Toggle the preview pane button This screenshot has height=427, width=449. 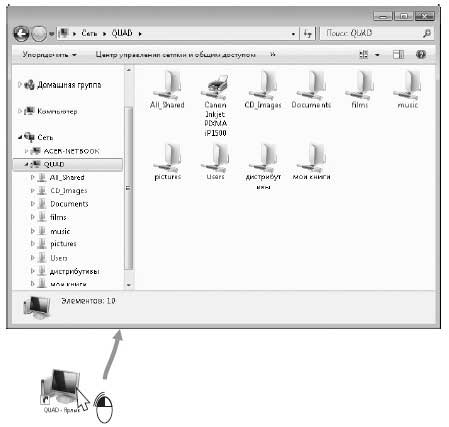pyautogui.click(x=398, y=54)
